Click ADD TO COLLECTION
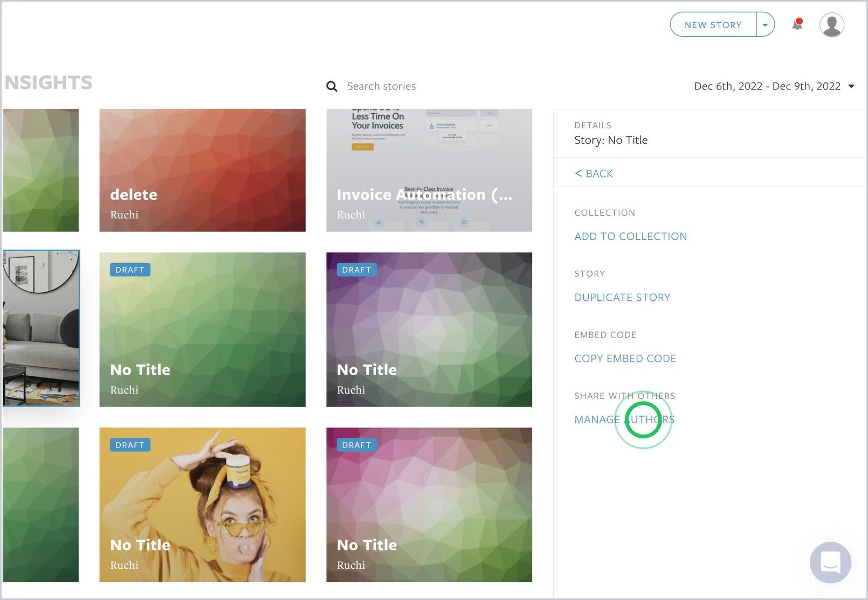868x600 pixels. coord(631,236)
